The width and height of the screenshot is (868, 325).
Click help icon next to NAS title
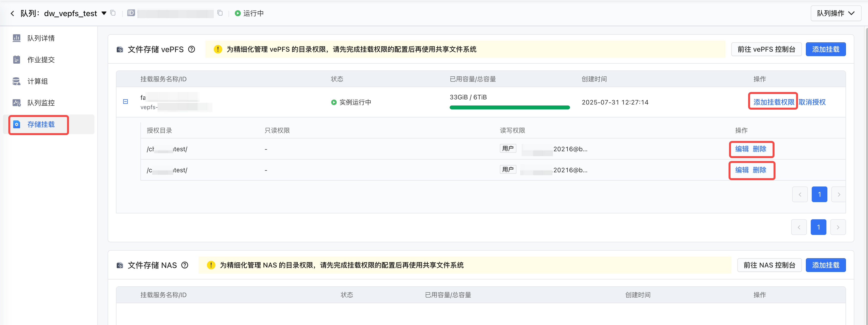point(185,265)
